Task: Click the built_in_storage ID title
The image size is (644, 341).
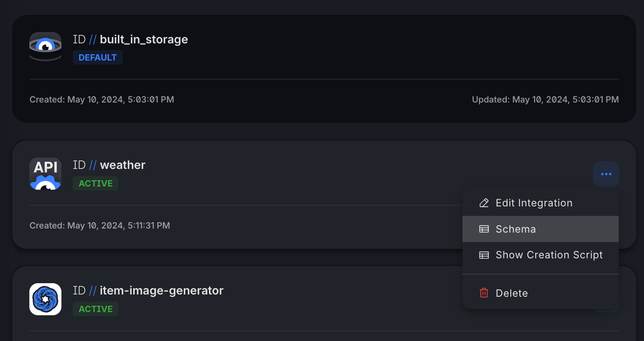Action: [x=130, y=40]
